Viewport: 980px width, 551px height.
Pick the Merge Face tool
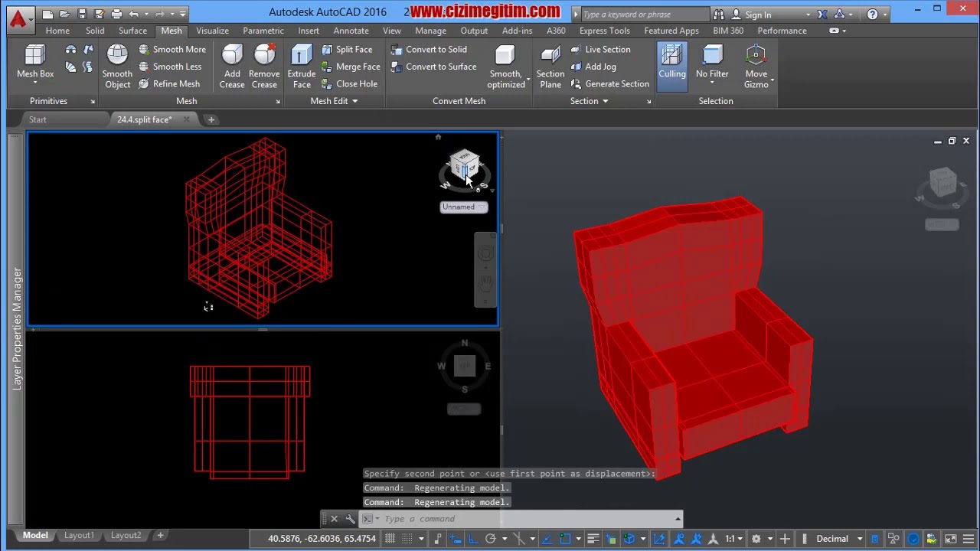coord(351,67)
